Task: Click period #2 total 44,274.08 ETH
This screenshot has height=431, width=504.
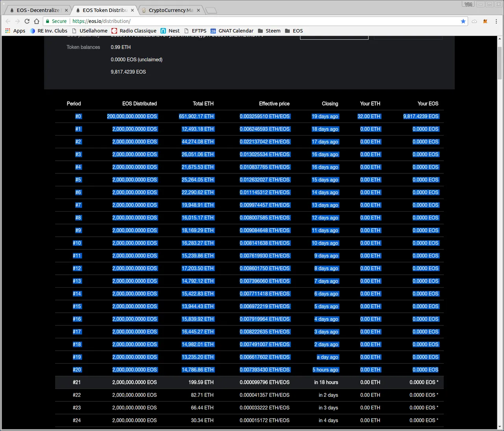Action: 198,142
